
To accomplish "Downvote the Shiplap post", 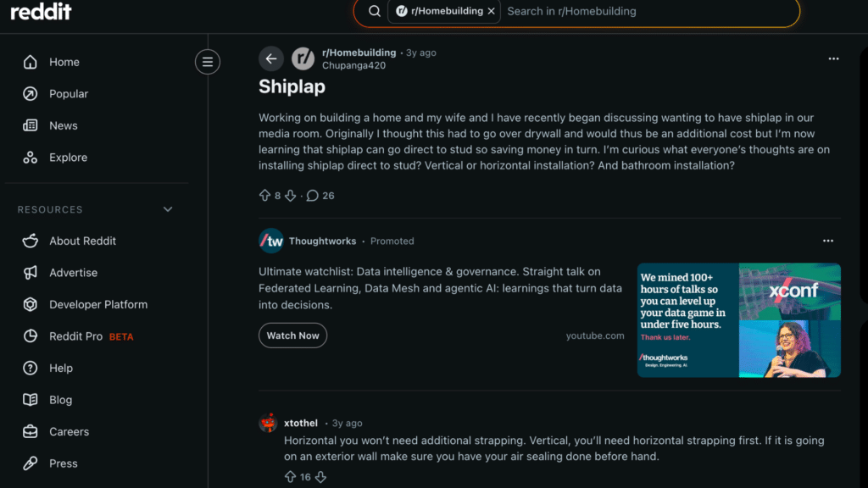I will click(291, 196).
